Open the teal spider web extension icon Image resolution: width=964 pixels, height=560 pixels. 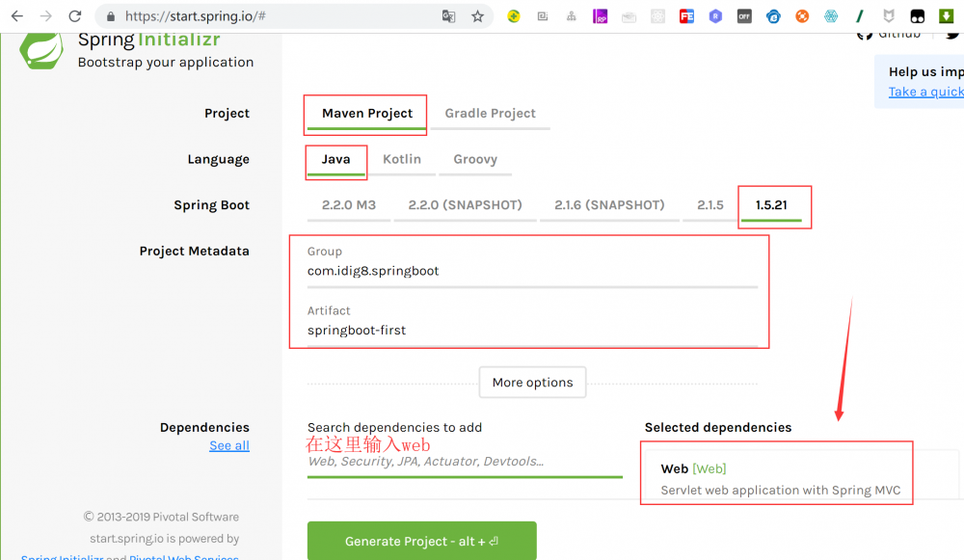pos(831,16)
